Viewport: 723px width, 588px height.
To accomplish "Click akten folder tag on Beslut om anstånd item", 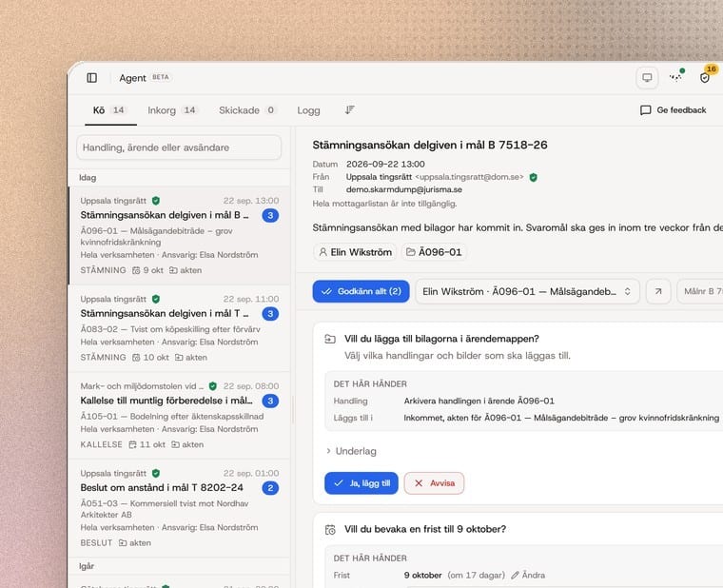I will 135,542.
